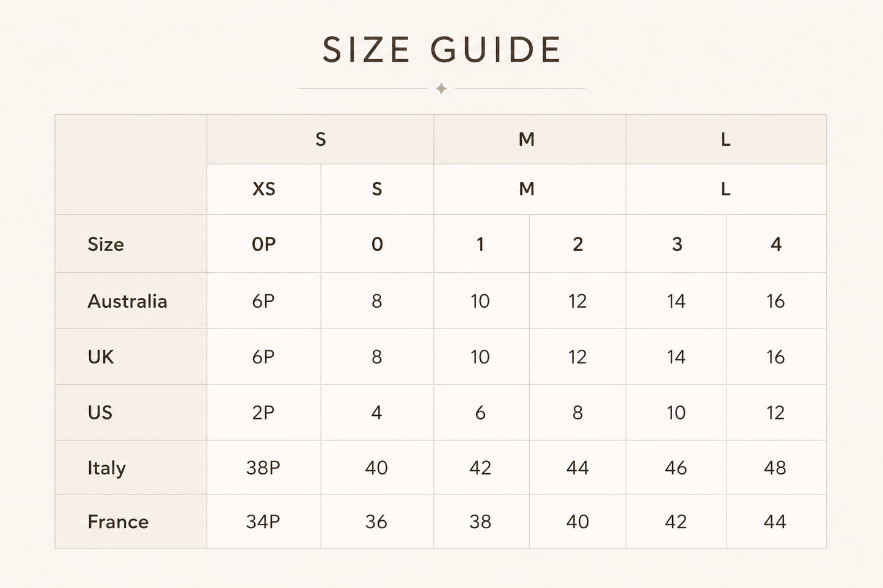Viewport: 883px width, 588px height.
Task: Click the US 6 cell
Action: (481, 413)
